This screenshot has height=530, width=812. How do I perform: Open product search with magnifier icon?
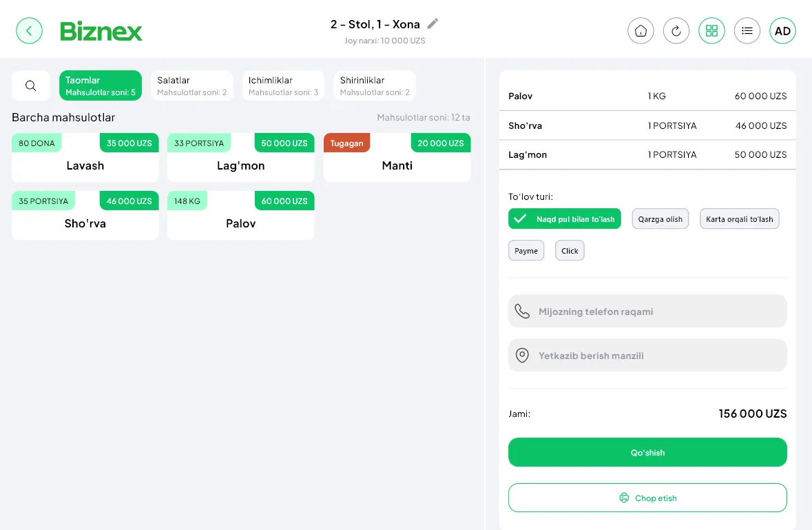click(31, 85)
